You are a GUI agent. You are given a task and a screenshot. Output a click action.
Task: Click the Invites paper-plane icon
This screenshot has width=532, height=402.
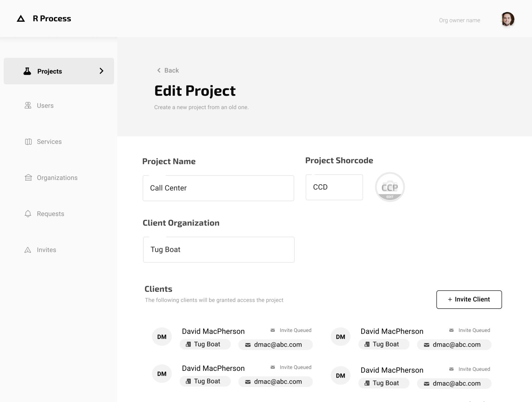pos(28,250)
